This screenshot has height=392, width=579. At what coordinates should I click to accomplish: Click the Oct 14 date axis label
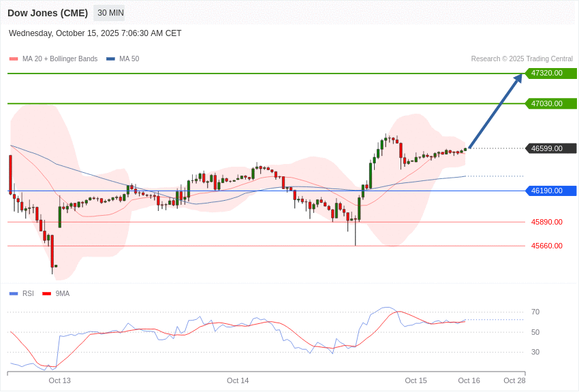point(238,380)
